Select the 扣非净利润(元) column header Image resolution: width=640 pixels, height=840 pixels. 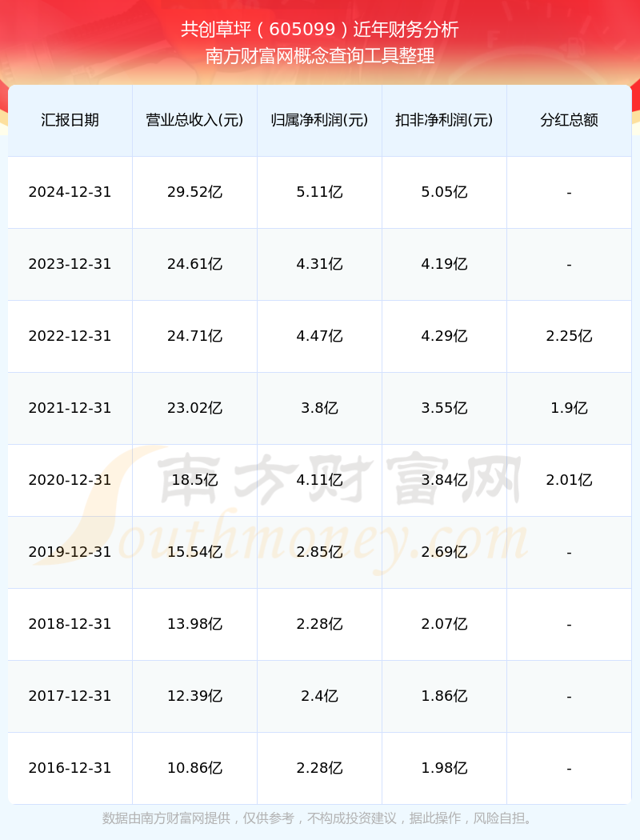pos(445,120)
